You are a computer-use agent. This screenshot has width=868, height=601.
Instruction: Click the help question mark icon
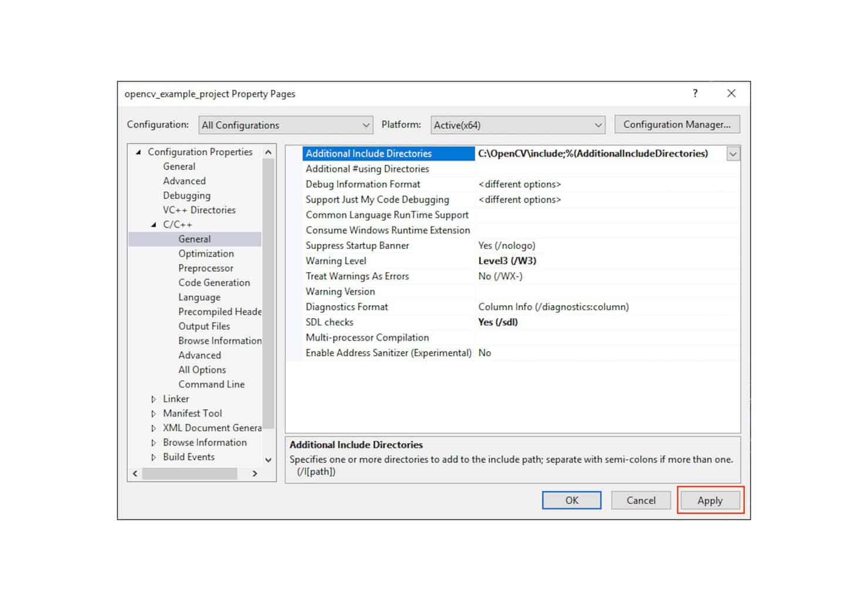click(x=695, y=93)
